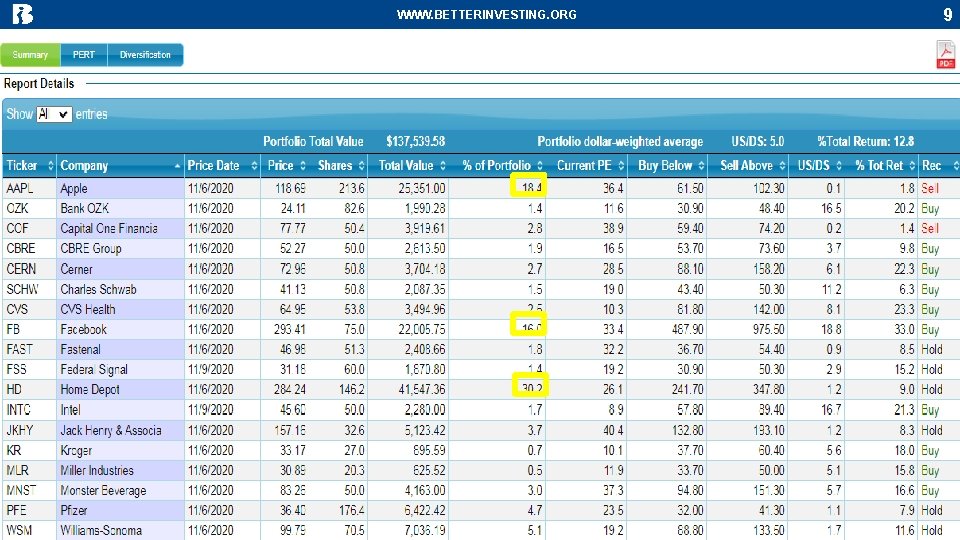
Task: Sort by Sell Above column
Action: coord(749,165)
